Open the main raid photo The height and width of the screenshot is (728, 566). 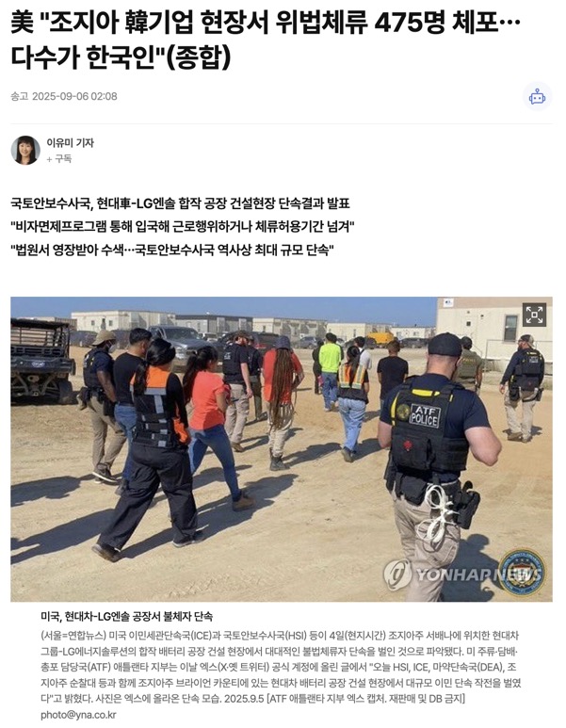pyautogui.click(x=282, y=449)
